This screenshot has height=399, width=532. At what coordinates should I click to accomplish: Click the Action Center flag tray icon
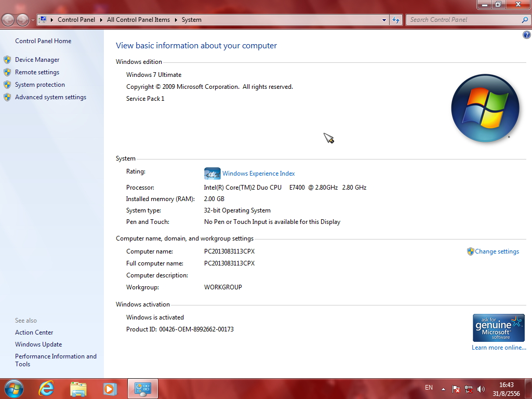[456, 389]
